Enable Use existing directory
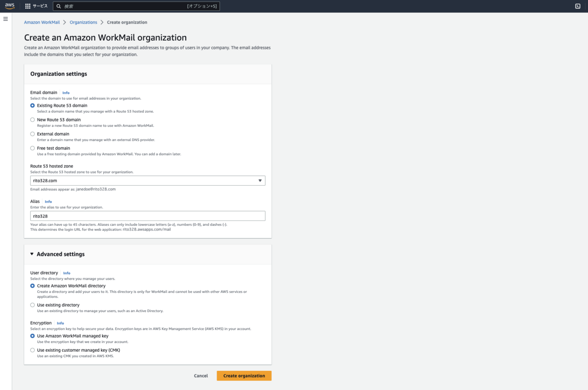Screen dimensions: 588x390 pos(32,305)
